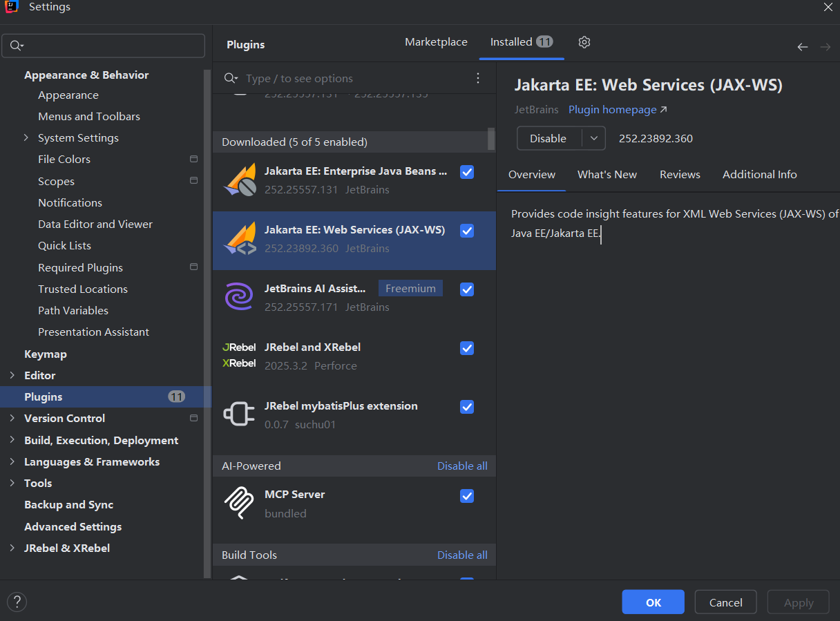Uncheck Jakarta EE Web Services plugin checkbox
Screen dimensions: 840x621
tap(467, 230)
